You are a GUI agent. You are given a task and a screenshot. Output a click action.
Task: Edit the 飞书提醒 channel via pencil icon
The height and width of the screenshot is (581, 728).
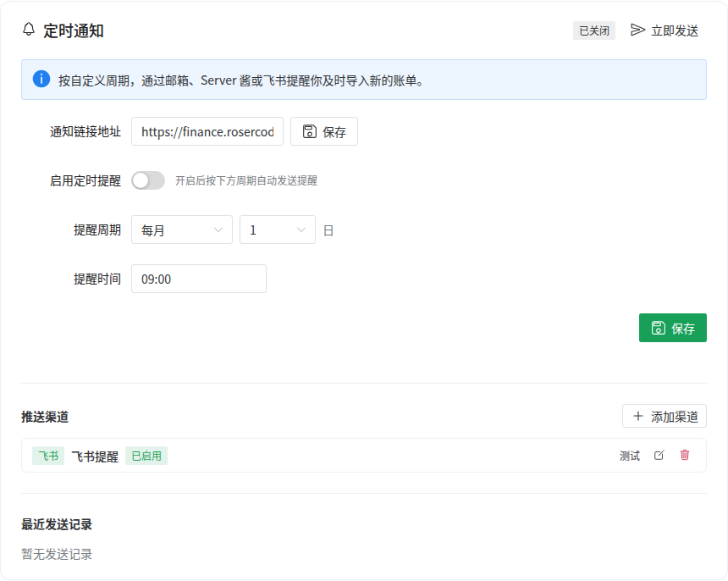[x=659, y=455]
